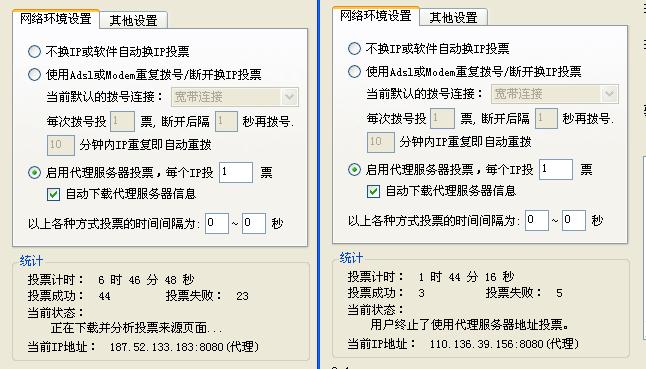Click the 宽带连接 combo box in left window
Image resolution: width=646 pixels, height=369 pixels.
tap(235, 97)
